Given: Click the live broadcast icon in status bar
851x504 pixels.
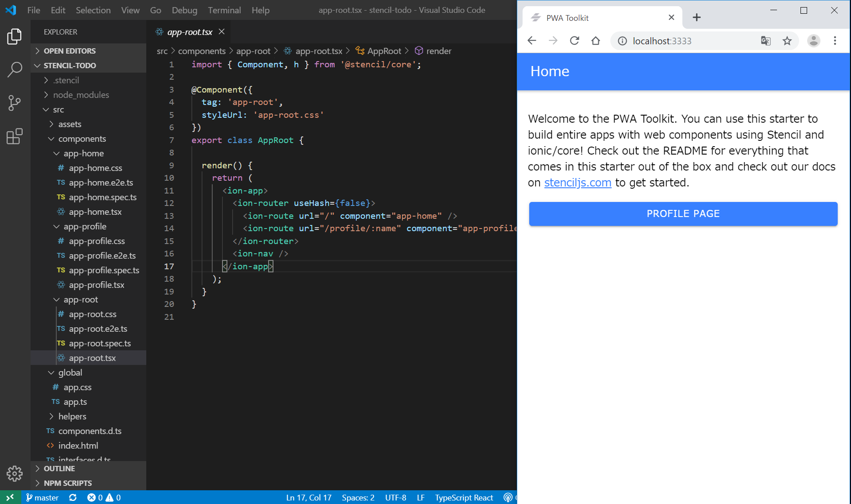Looking at the screenshot, I should [508, 497].
